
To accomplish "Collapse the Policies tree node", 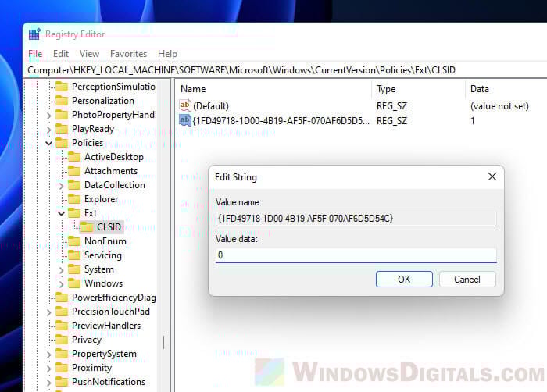I will tap(48, 144).
